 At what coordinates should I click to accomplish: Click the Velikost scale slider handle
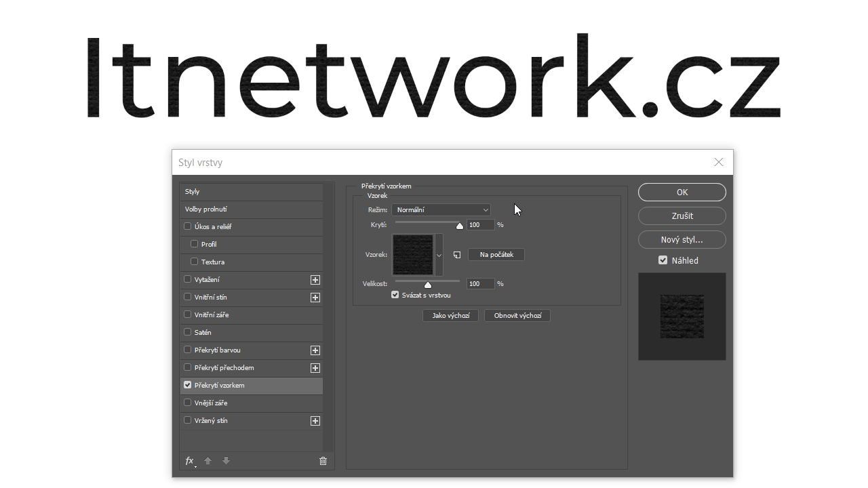click(x=428, y=285)
